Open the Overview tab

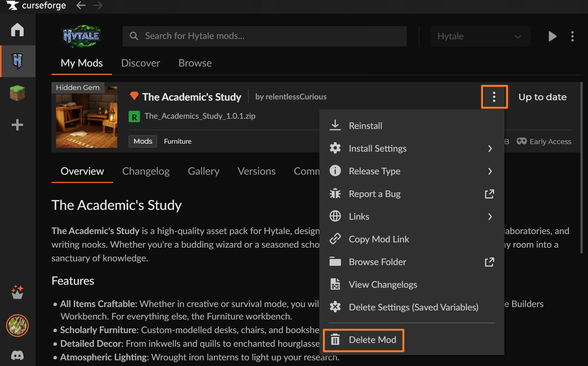(82, 171)
